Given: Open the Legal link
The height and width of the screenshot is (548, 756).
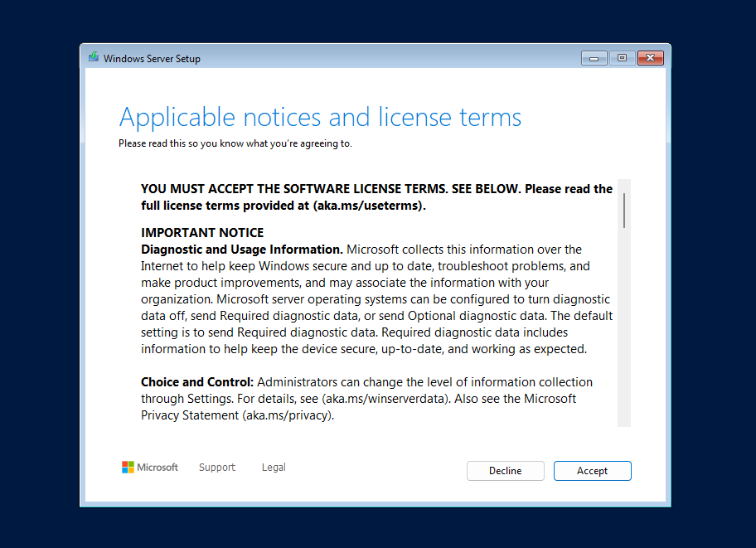Looking at the screenshot, I should click(x=274, y=468).
